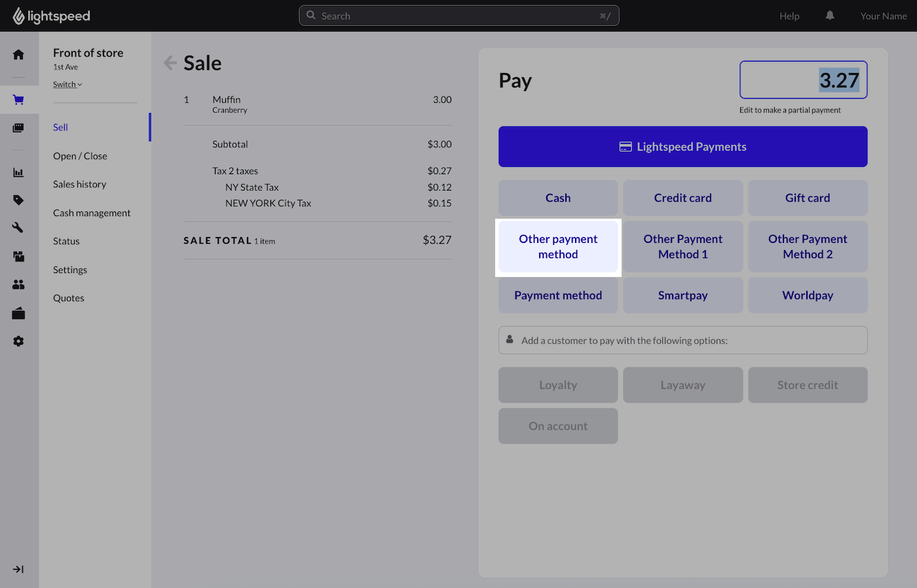Viewport: 917px width, 588px height.
Task: Pay with Worldpay
Action: click(808, 295)
